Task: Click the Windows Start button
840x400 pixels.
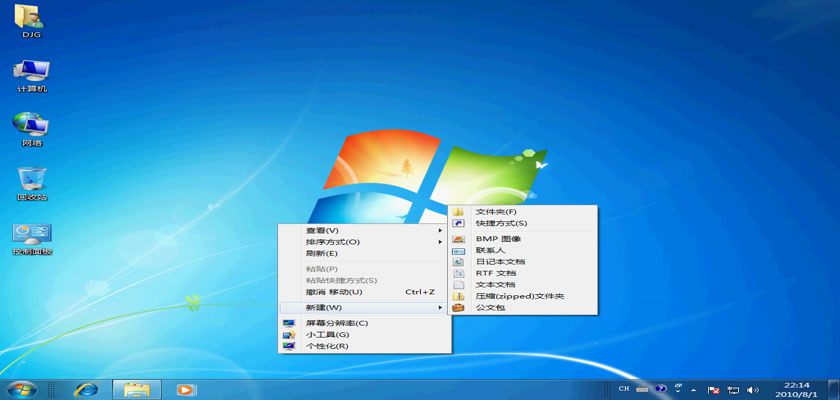Action: click(x=21, y=389)
